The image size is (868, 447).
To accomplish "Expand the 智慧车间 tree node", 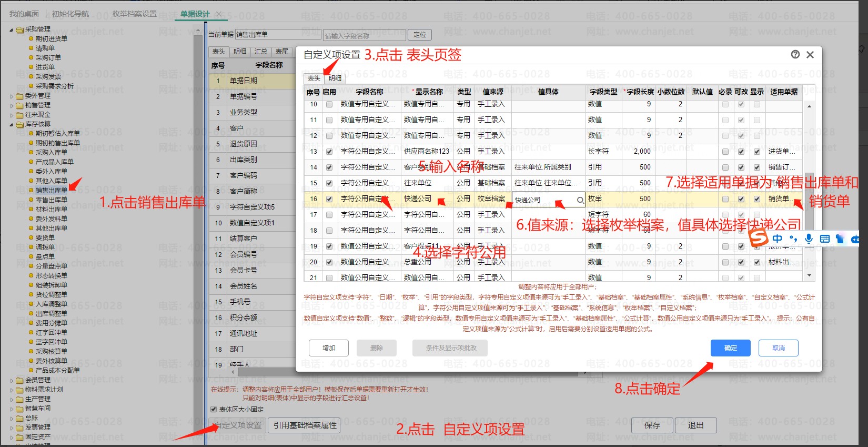I will click(x=12, y=409).
